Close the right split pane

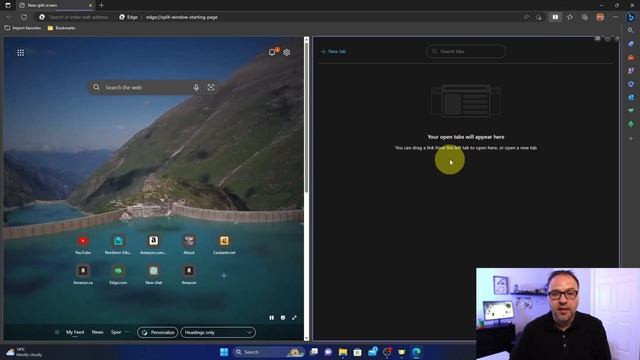[617, 38]
